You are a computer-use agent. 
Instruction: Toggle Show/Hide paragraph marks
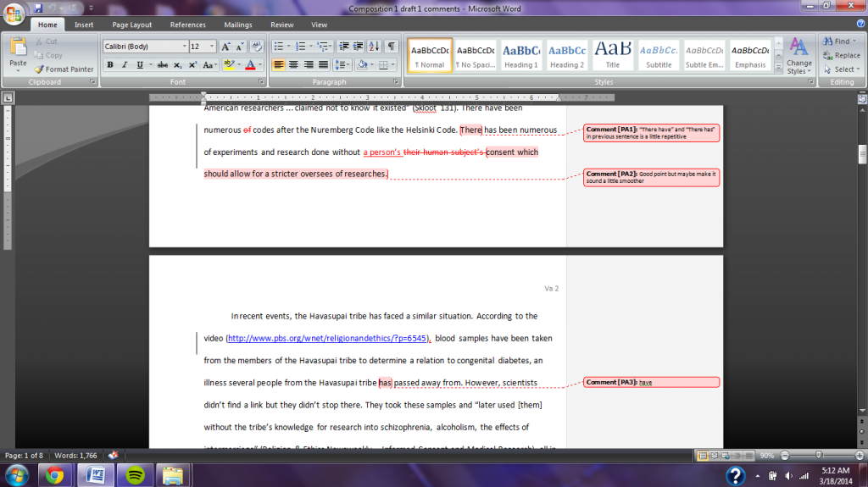392,47
